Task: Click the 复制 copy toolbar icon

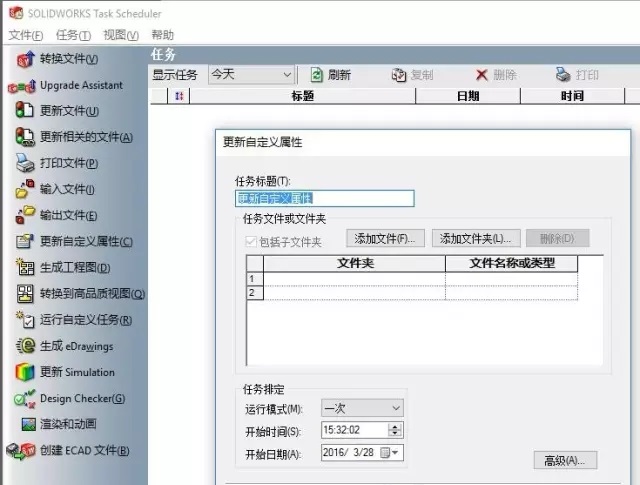Action: [x=399, y=75]
